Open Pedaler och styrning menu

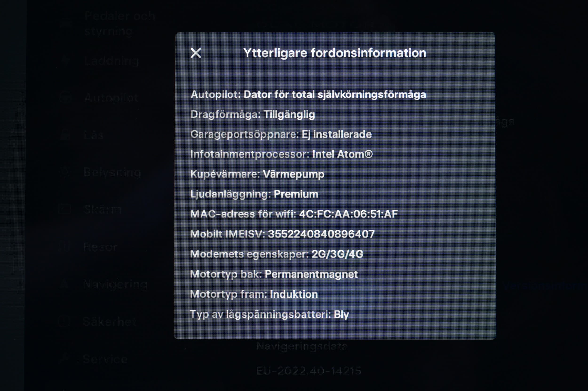click(119, 24)
